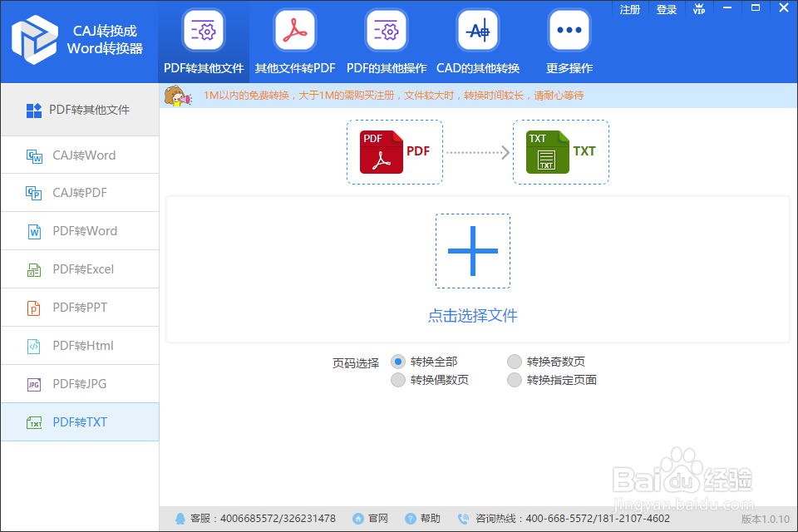
Task: Click the 咨询热线 phone icon
Action: [x=463, y=519]
